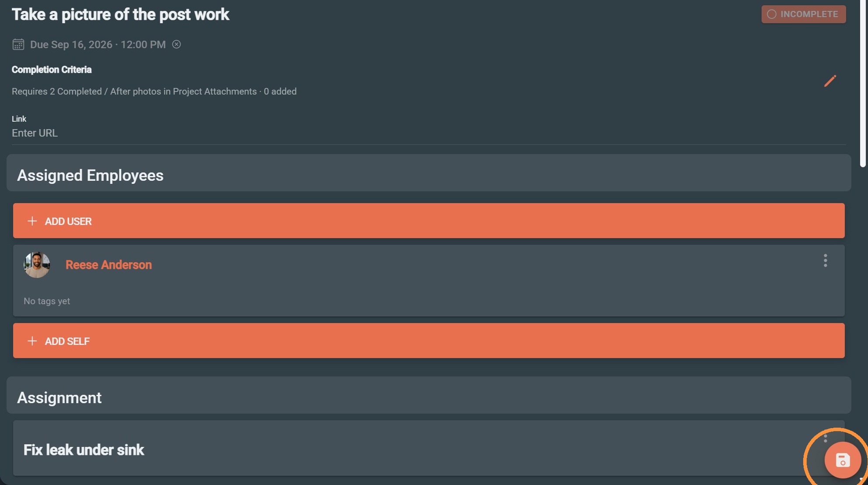Open Reese Anderson's name link
Screen dimensions: 868x485
point(109,265)
